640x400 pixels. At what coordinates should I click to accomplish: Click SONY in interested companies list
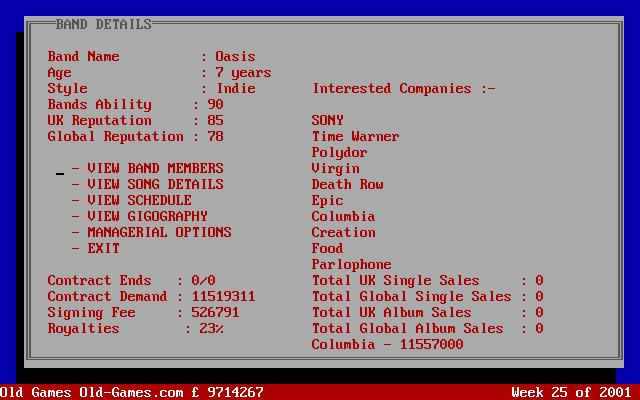(327, 120)
